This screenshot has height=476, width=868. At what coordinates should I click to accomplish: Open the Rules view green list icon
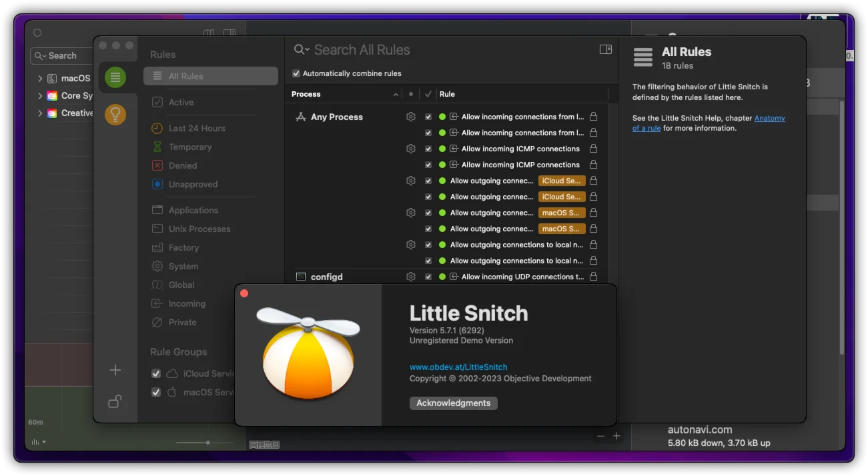click(x=115, y=77)
